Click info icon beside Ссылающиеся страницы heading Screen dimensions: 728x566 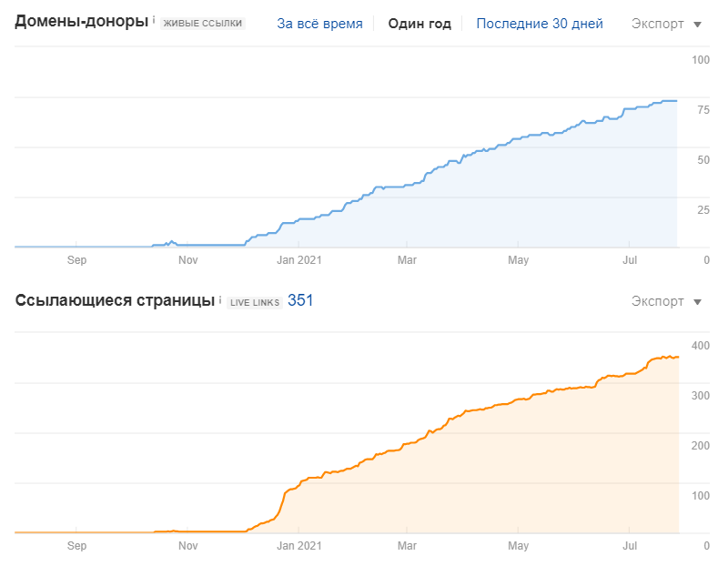(x=220, y=298)
